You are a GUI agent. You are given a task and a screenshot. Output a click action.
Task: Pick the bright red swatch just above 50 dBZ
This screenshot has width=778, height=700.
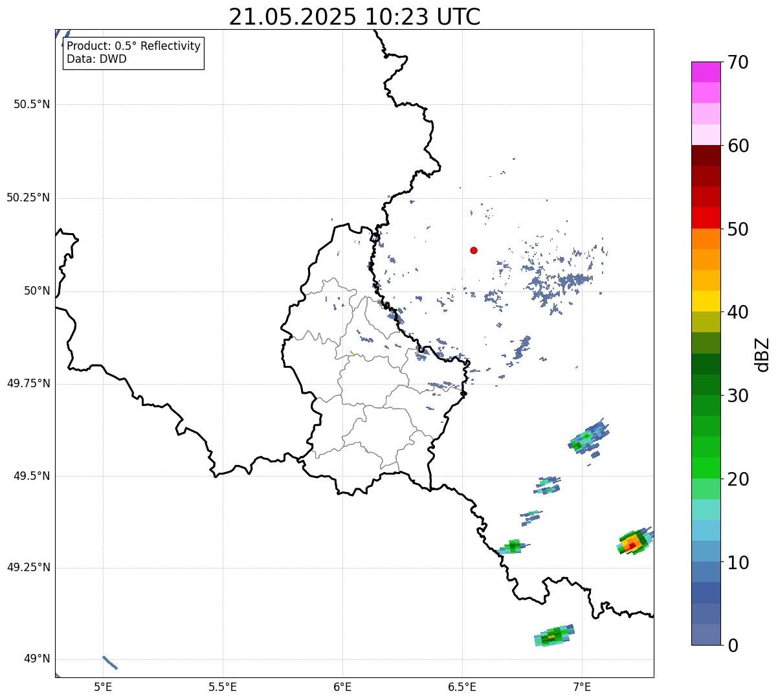pyautogui.click(x=706, y=218)
